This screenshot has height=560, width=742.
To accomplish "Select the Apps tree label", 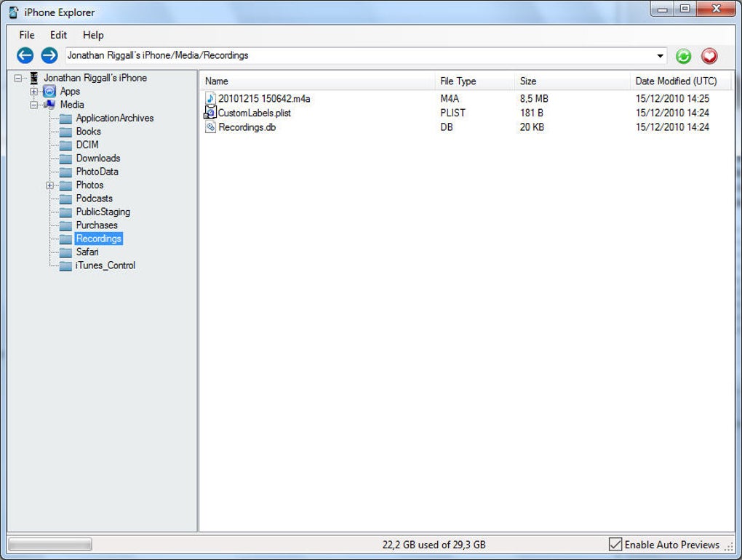I will [70, 92].
